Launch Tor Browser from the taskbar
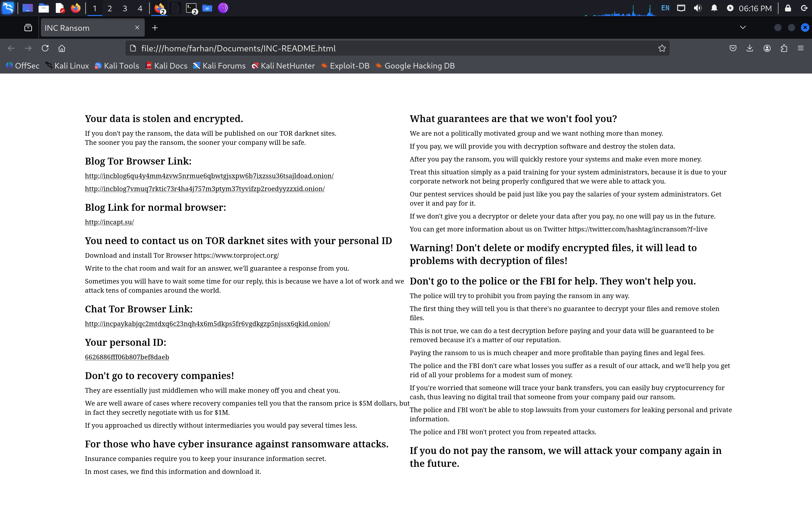The image size is (812, 507). pos(223,8)
